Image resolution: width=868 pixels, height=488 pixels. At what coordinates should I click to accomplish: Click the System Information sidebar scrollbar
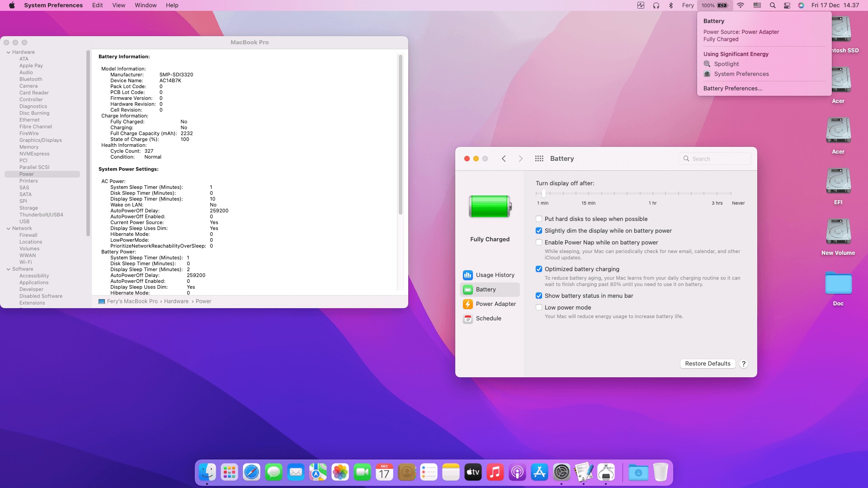coord(88,143)
